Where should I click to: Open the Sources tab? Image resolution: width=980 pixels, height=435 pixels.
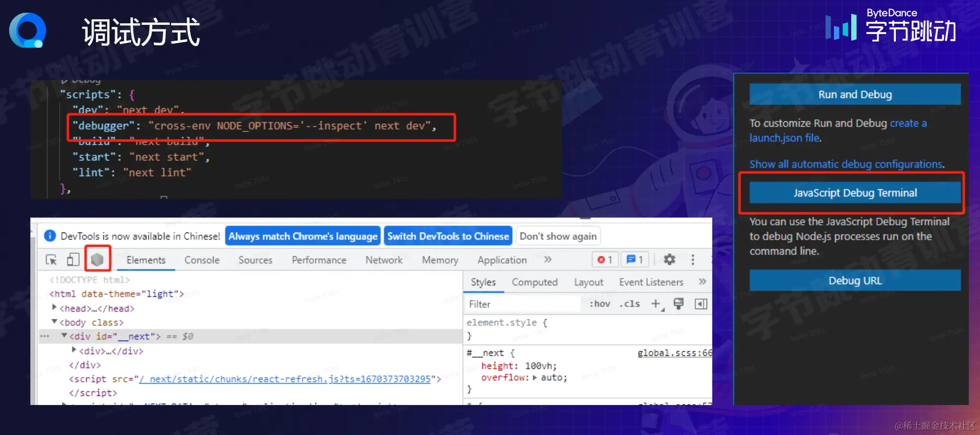[x=255, y=260]
